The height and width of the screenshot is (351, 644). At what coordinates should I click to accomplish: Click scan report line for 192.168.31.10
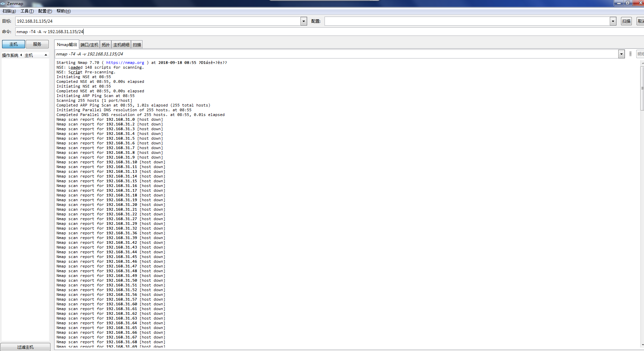(111, 162)
